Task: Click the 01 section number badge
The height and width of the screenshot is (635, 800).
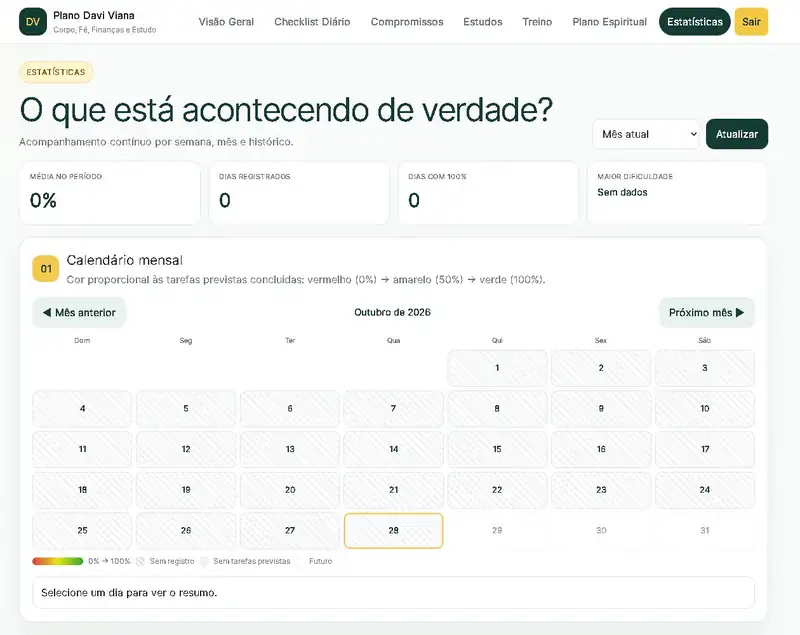Action: pyautogui.click(x=46, y=269)
